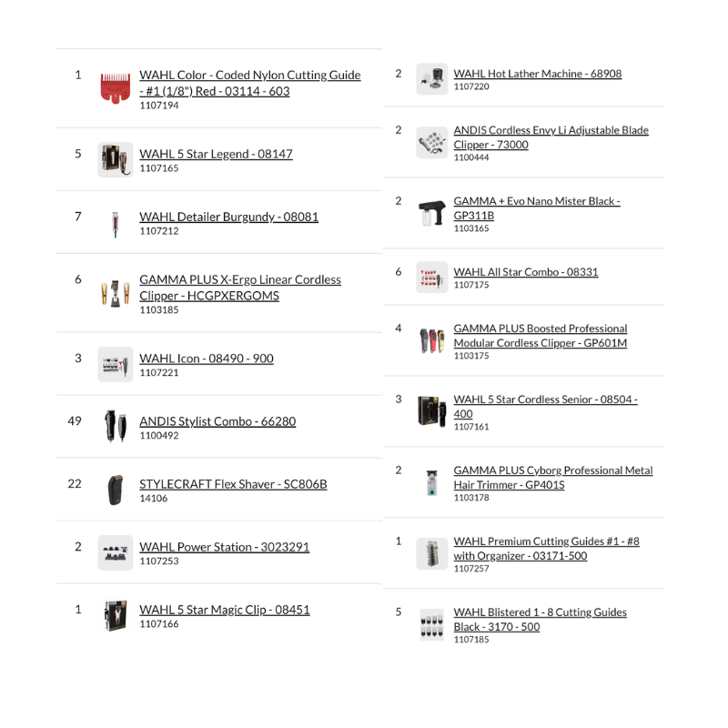
Task: Click the WAHL Detailer Burgundy product image
Action: (116, 223)
